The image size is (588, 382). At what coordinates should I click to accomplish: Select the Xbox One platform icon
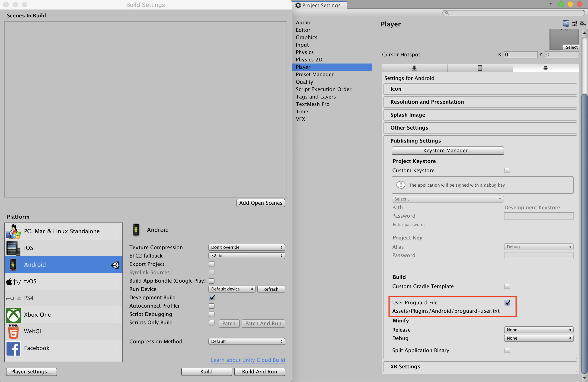point(13,314)
